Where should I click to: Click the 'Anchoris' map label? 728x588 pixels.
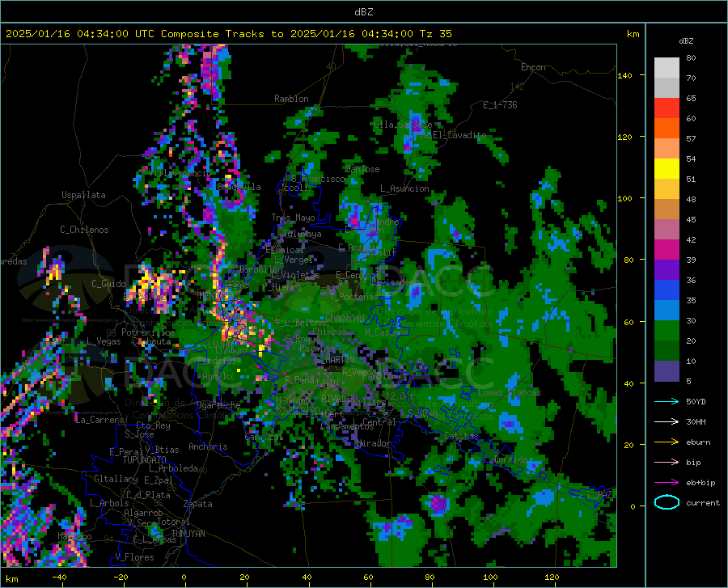[x=208, y=446]
